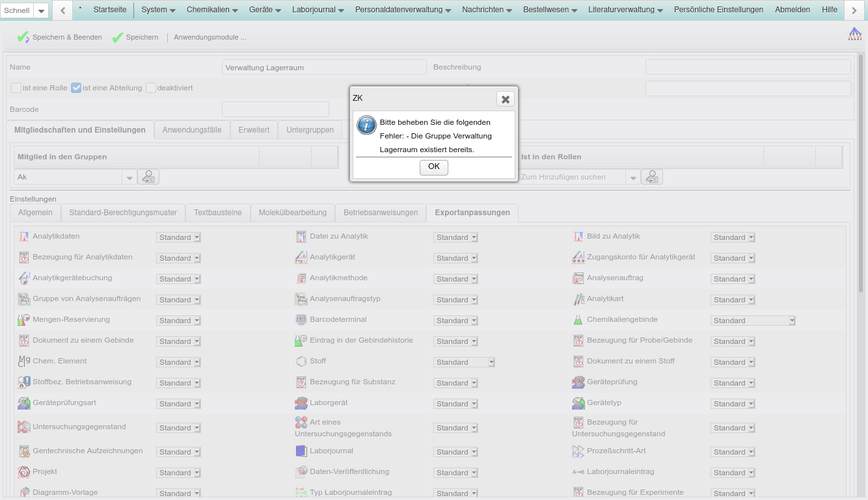Screen dimensions: 868x500
Task: Click the network logo icon at top right
Action: [854, 34]
